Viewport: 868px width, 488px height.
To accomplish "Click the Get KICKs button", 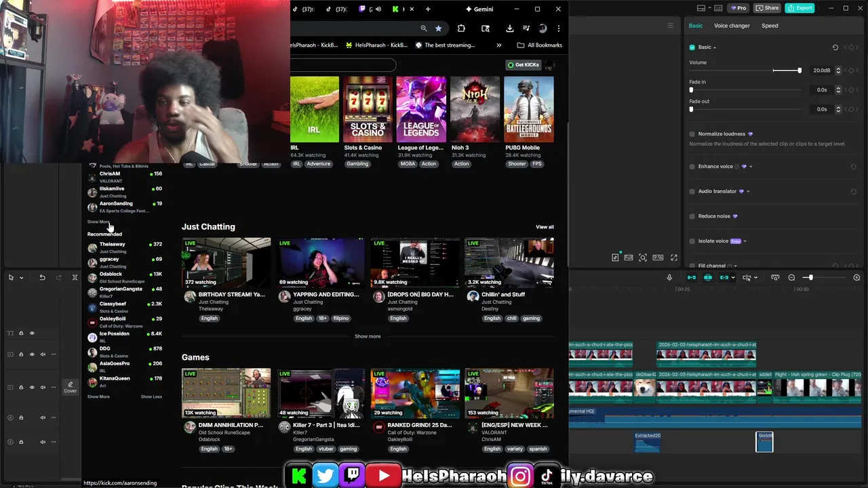I will tap(523, 64).
